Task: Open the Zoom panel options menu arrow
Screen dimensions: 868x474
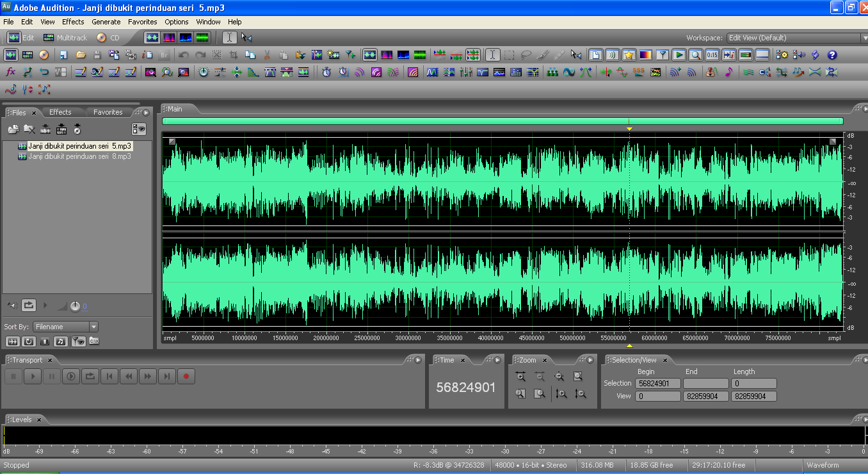Action: click(x=591, y=360)
